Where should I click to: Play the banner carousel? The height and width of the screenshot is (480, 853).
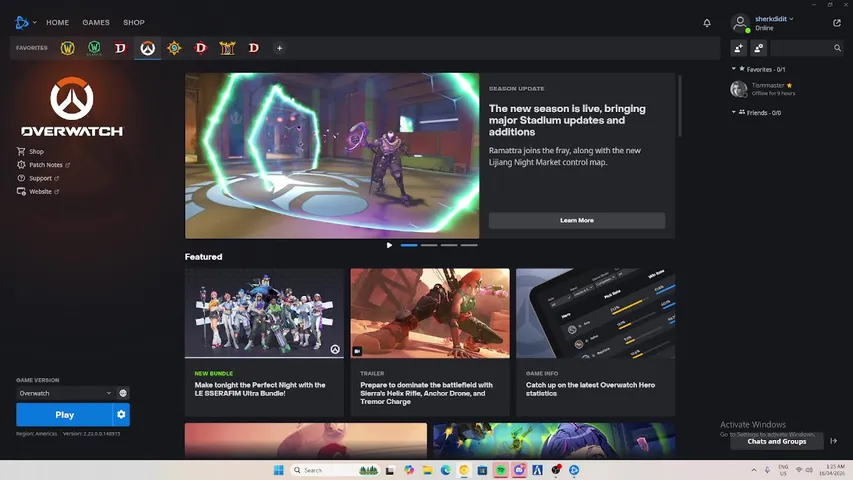[389, 245]
